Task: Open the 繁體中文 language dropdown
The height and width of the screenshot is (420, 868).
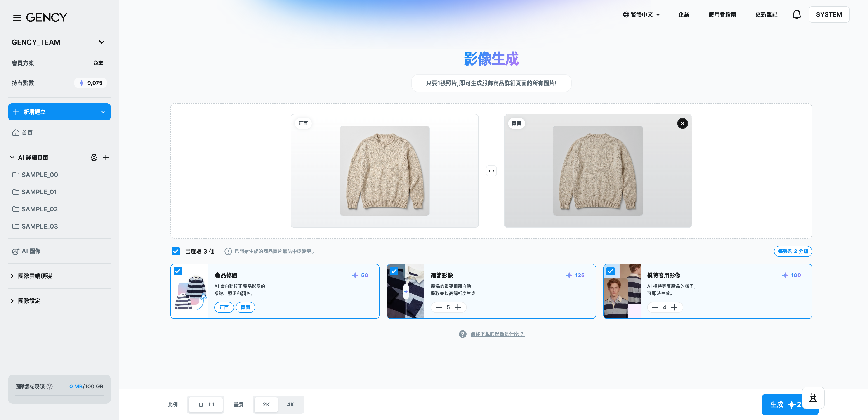Action: [641, 14]
